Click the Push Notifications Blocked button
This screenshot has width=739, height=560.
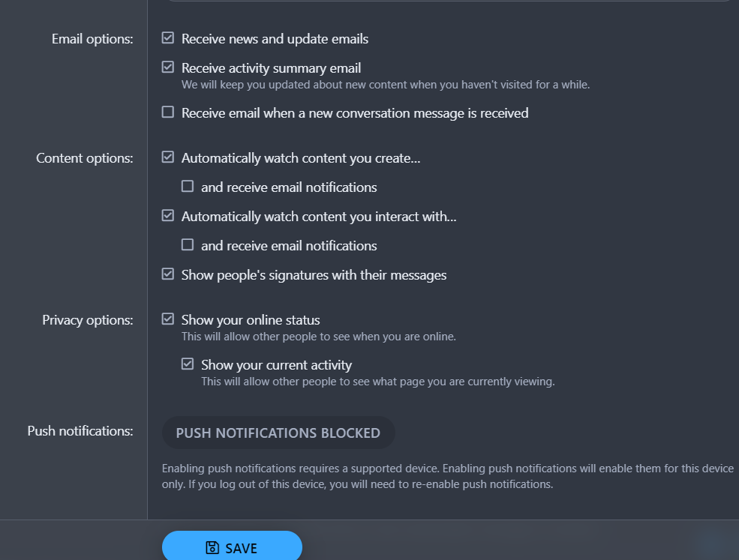tap(278, 433)
